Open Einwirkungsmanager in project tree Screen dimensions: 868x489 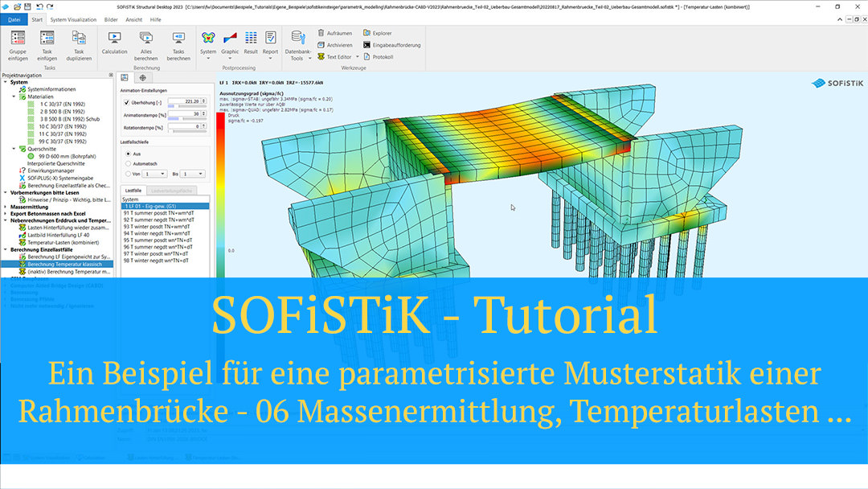tap(45, 171)
